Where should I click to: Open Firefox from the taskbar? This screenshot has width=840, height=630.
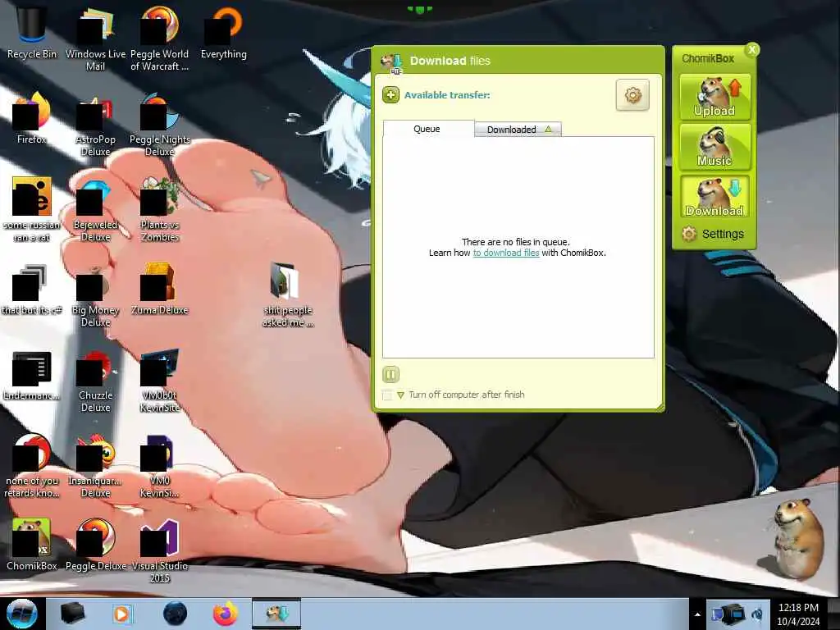(x=226, y=614)
